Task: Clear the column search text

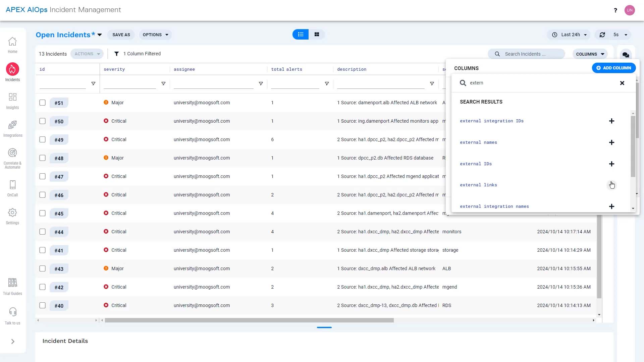Action: coord(622,83)
